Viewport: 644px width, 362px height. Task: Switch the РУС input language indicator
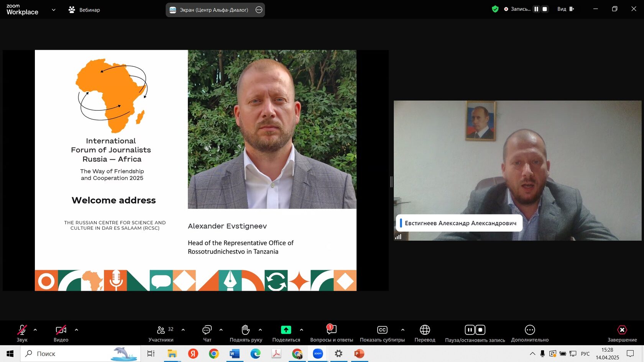585,354
